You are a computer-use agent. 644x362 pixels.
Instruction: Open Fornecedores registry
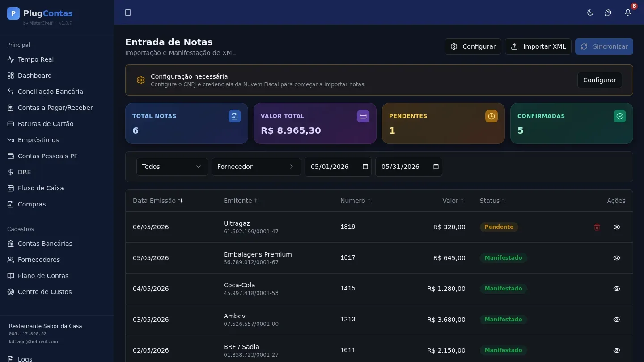tap(57, 260)
